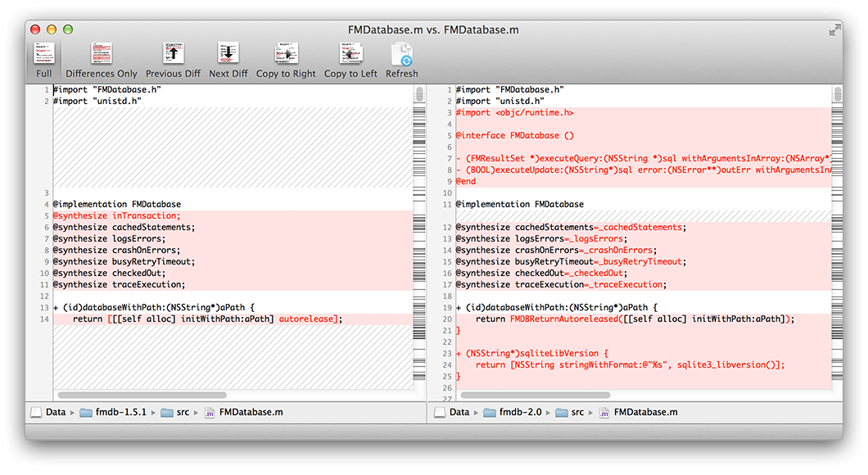The image size is (868, 475).
Task: Switch to Full view mode
Action: coord(43,59)
